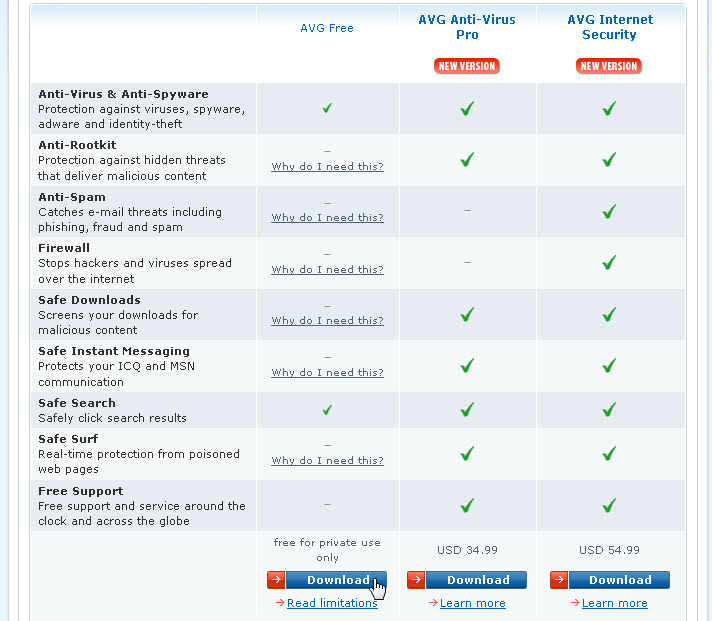Click red arrow beside Internet Security Learn more
The width and height of the screenshot is (712, 621).
(575, 603)
